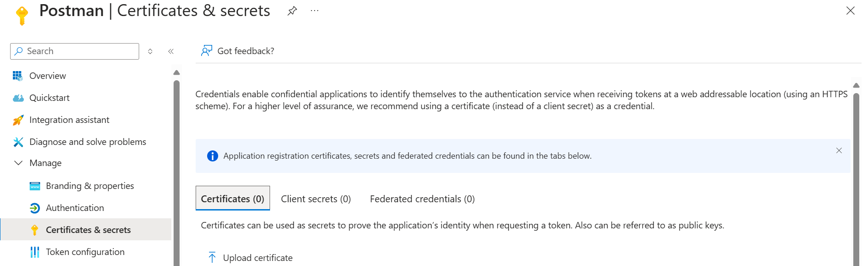Switch to Federated credentials (0) tab
The image size is (868, 266).
(x=423, y=199)
